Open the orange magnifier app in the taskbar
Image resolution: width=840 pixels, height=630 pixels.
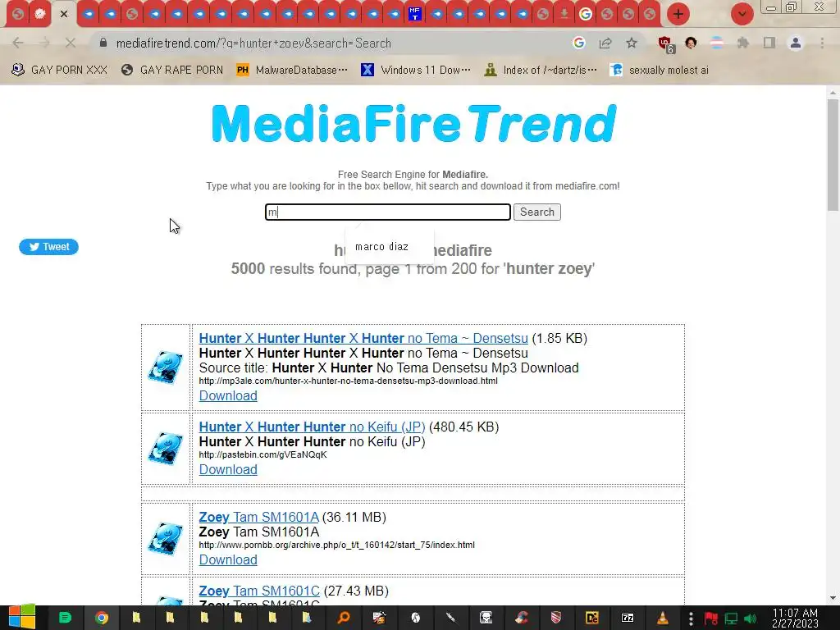tap(344, 618)
